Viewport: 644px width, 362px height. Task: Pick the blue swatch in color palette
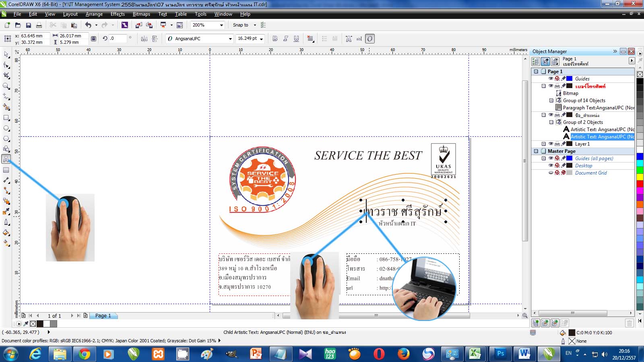(640, 156)
